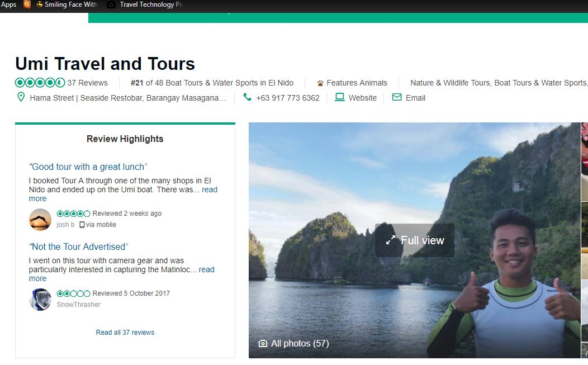
Task: Click the map pin address icon
Action: pos(21,97)
